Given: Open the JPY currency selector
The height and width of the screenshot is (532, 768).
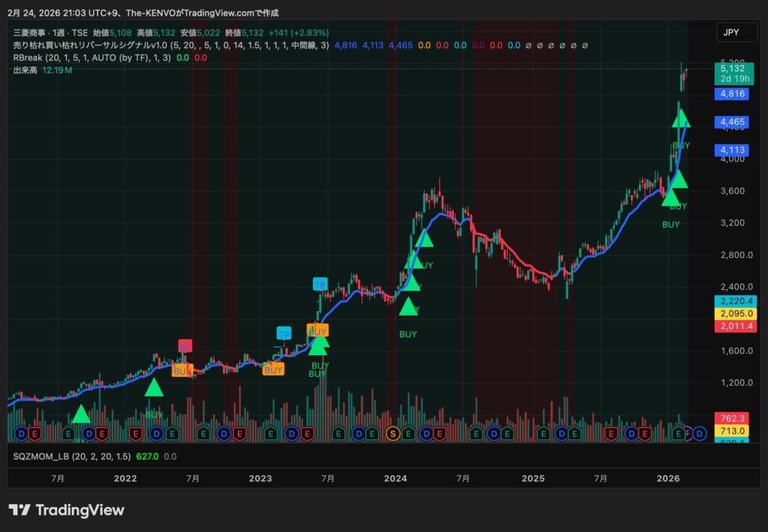Looking at the screenshot, I should 730,32.
